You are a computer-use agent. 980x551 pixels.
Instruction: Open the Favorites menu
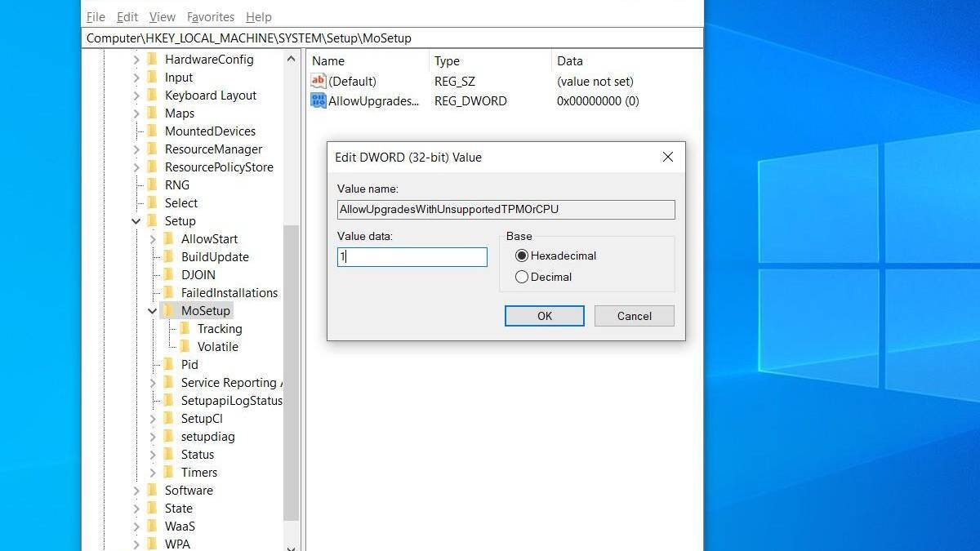(x=211, y=16)
